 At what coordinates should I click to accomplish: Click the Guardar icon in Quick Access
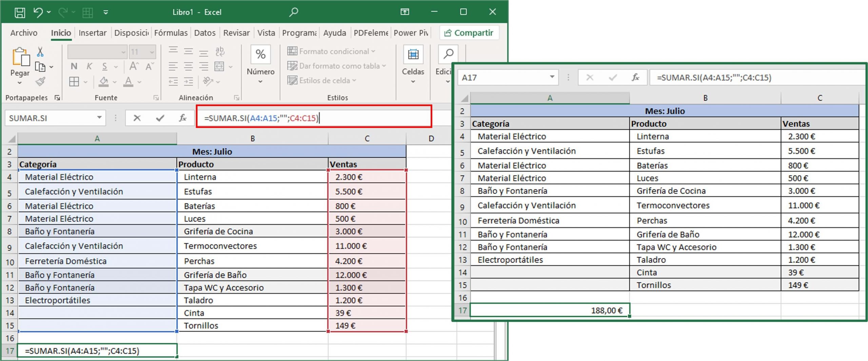click(x=20, y=12)
